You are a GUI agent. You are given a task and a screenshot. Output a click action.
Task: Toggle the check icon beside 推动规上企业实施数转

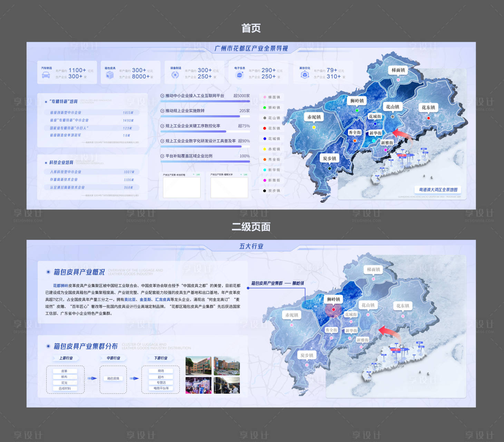pos(162,111)
